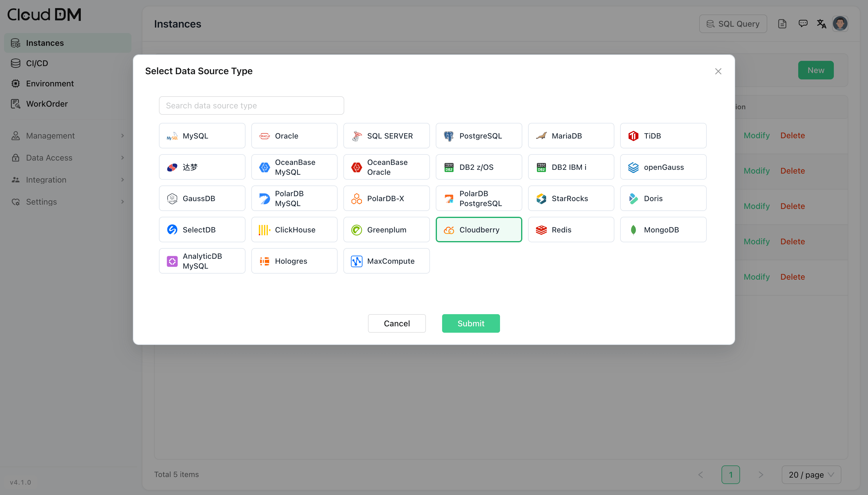This screenshot has height=495, width=868.
Task: Click Modify in the first instance row
Action: coord(757,136)
